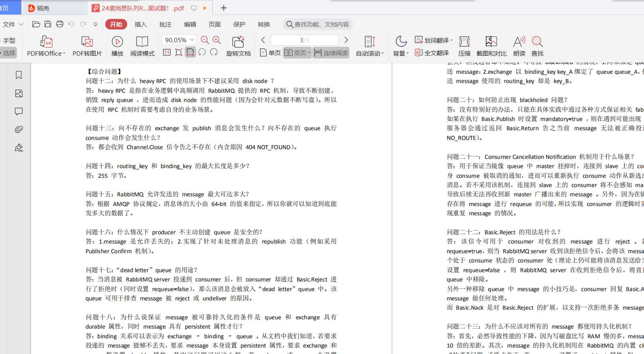
Task: Open the comments panel in sidebar
Action: (19, 112)
